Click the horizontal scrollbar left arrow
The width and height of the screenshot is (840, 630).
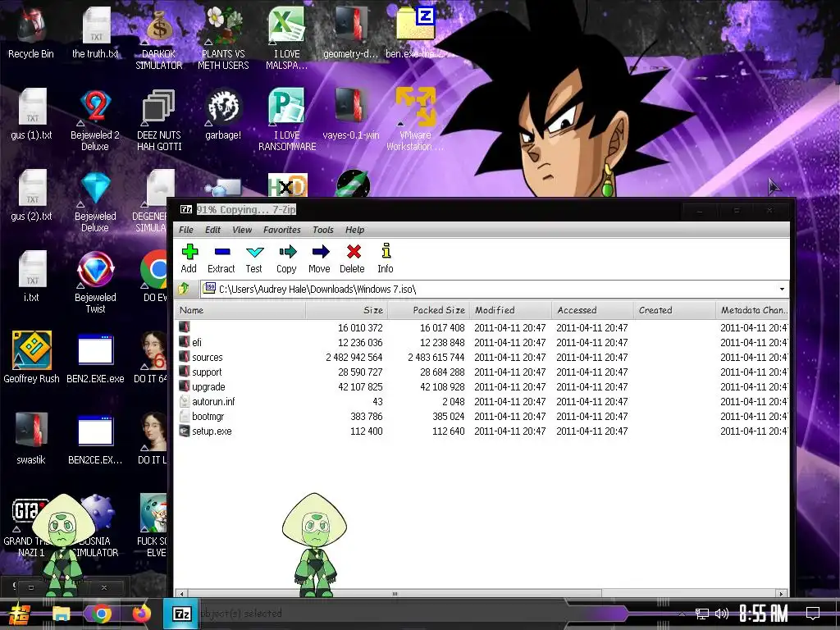tap(183, 594)
